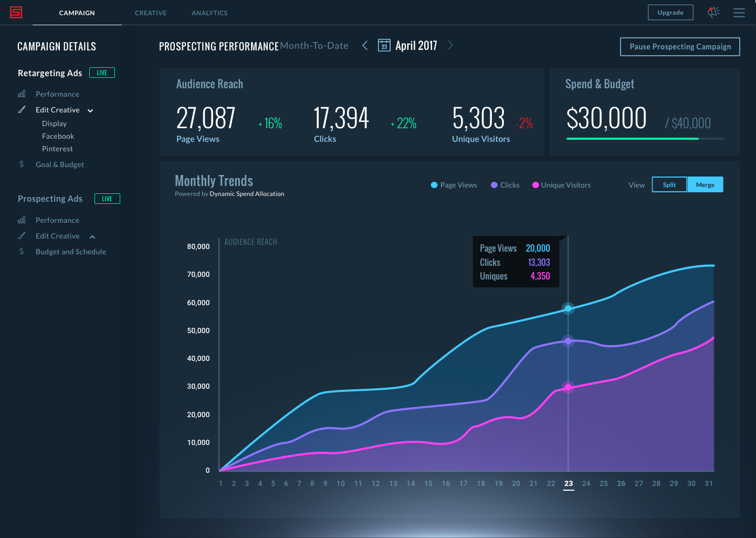Open Goal & Budget link

(x=60, y=164)
